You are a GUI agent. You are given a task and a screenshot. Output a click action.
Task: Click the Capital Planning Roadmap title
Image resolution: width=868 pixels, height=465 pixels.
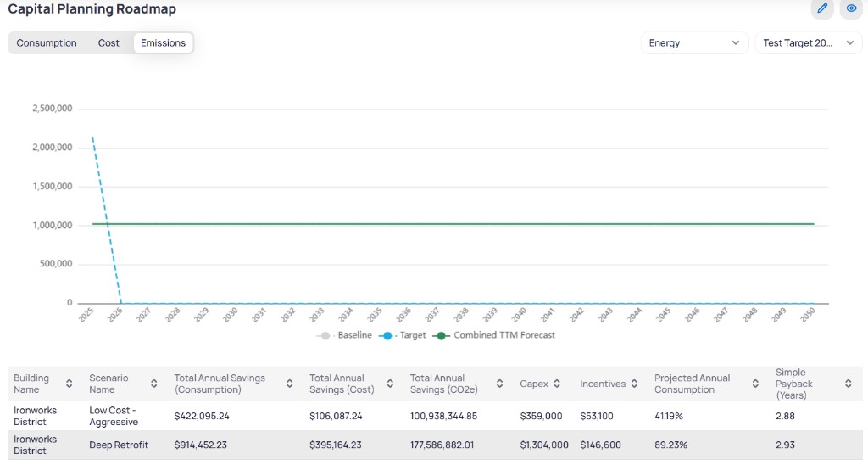(92, 8)
